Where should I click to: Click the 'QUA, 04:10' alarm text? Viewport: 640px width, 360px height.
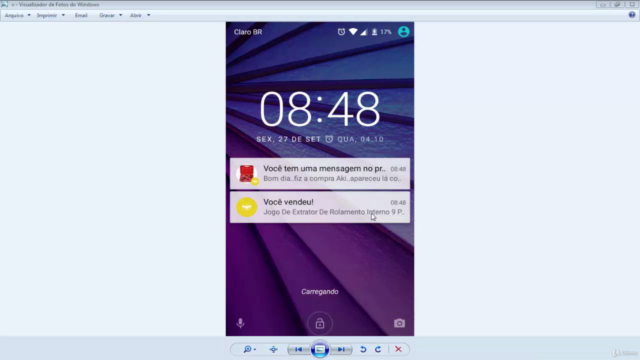[360, 139]
